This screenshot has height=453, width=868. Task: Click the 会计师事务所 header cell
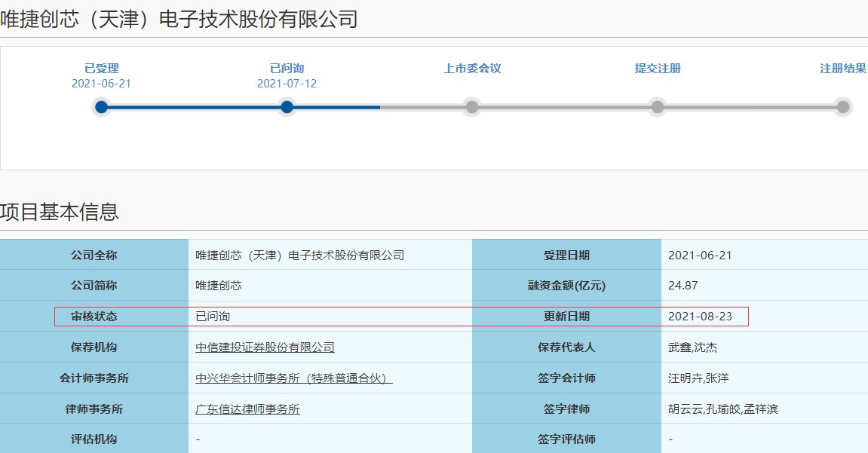(x=94, y=378)
